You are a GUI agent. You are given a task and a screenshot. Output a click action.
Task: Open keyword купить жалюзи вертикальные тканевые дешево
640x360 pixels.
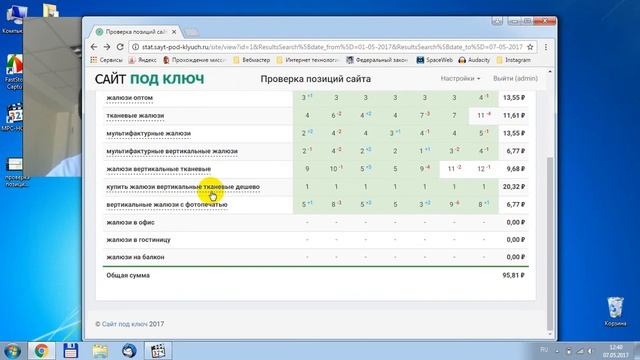[183, 187]
